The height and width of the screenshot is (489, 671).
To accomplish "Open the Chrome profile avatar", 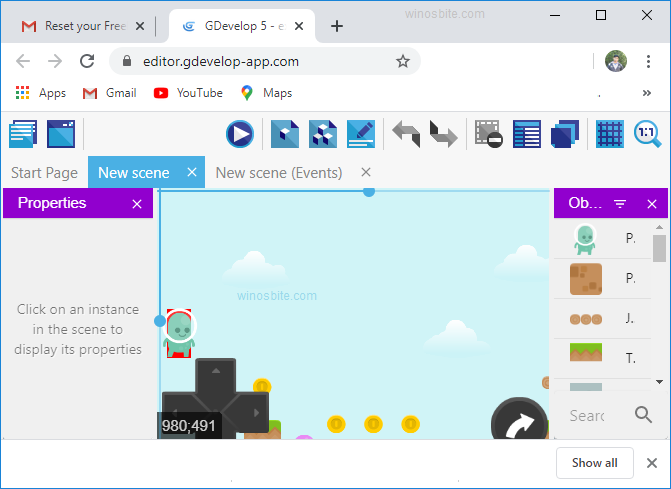I will click(616, 61).
